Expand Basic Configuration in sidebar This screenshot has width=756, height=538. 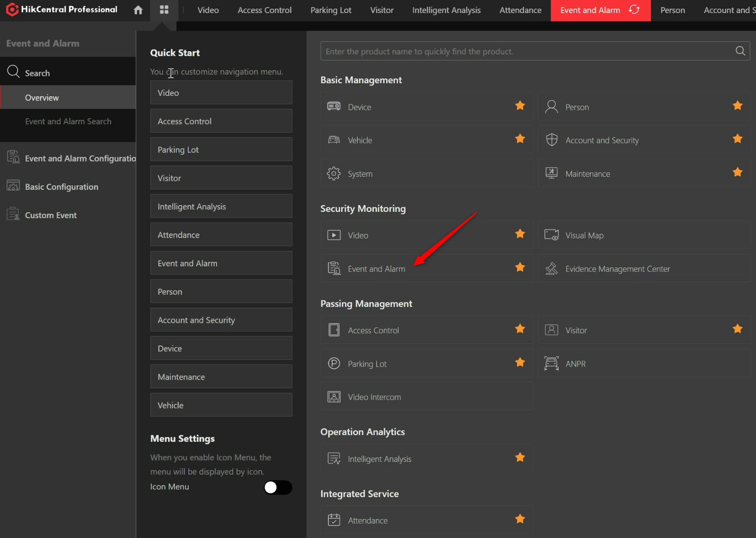(x=68, y=187)
